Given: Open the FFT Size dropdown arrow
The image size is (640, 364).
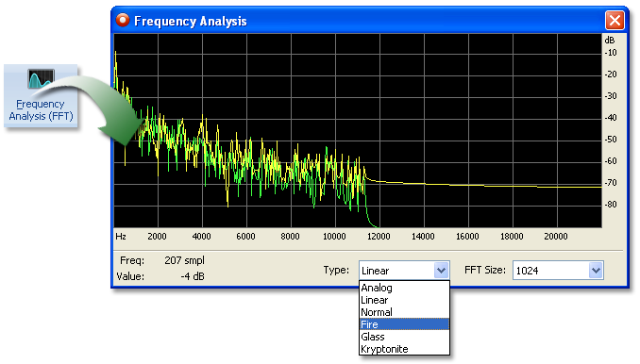Looking at the screenshot, I should click(596, 271).
